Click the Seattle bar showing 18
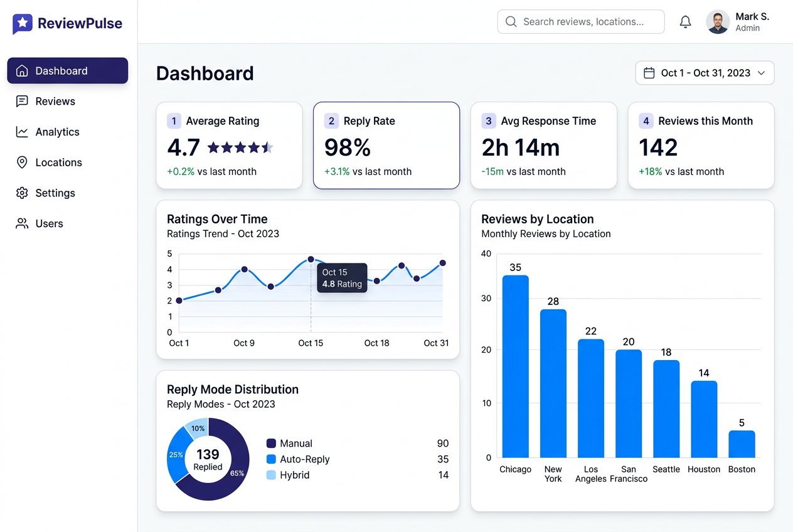793x532 pixels. pos(666,408)
